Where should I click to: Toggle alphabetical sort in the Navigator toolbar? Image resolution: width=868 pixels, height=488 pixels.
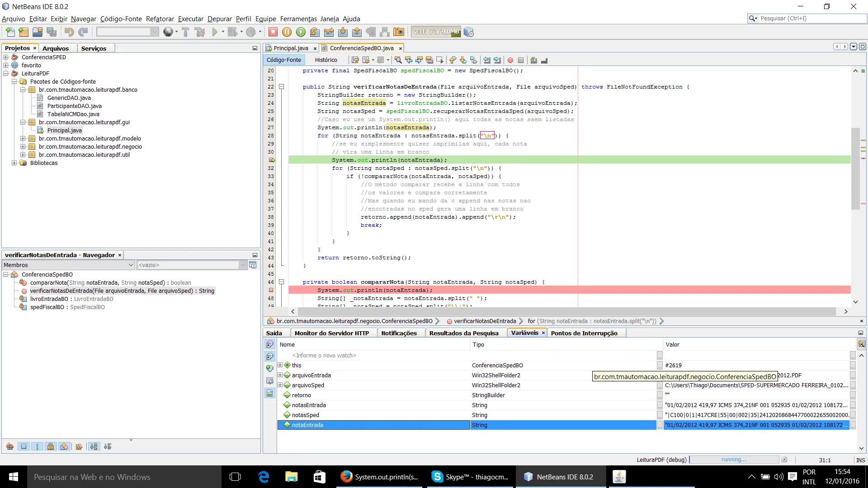tap(94, 446)
